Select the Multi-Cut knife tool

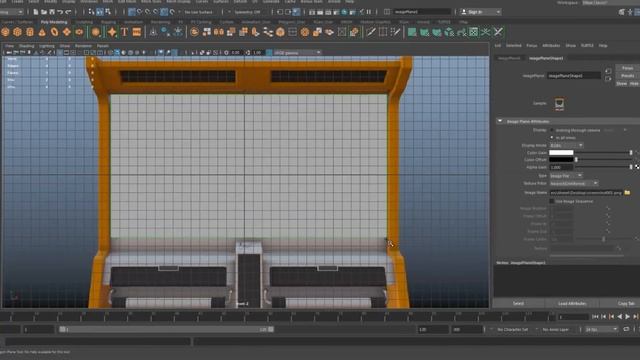371,32
